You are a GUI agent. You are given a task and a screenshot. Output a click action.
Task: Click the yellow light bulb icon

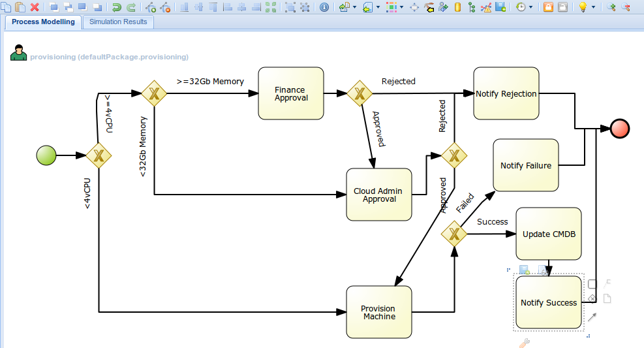tap(583, 7)
